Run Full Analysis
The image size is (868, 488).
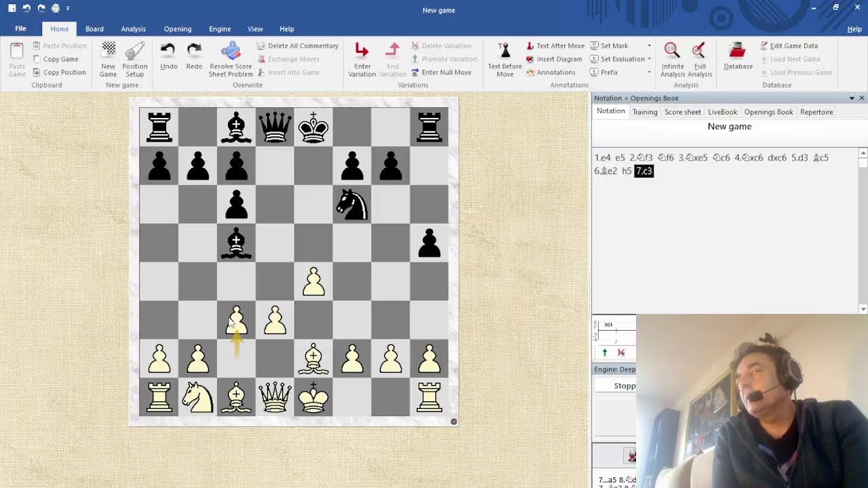point(699,59)
